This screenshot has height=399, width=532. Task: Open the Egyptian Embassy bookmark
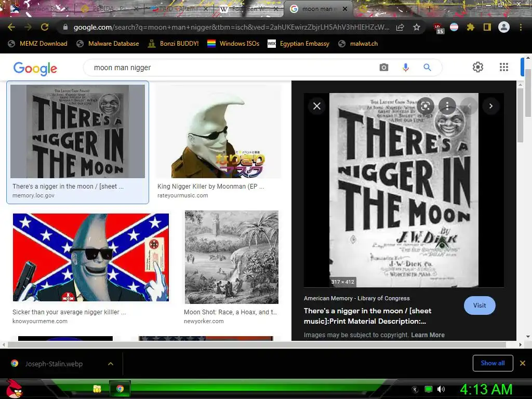(x=298, y=44)
